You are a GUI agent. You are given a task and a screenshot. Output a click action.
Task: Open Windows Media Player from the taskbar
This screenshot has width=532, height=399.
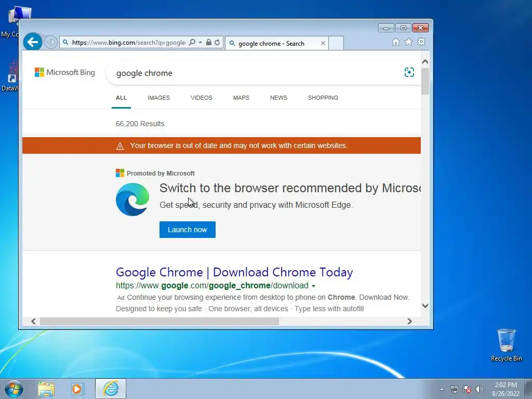click(77, 389)
